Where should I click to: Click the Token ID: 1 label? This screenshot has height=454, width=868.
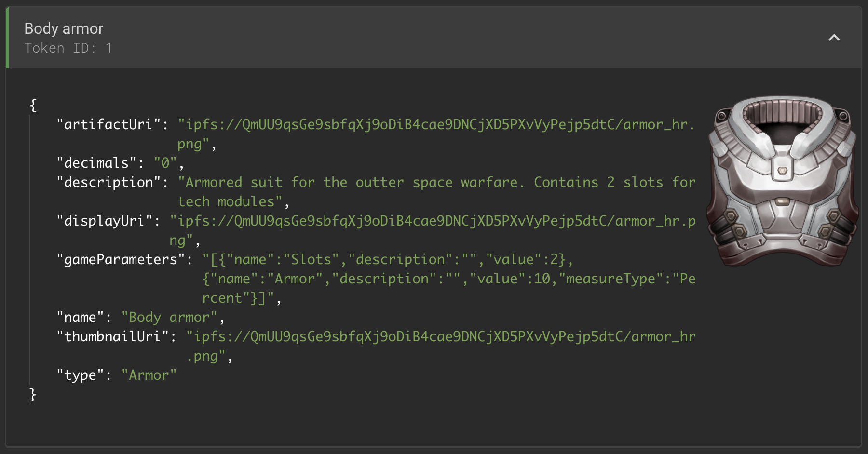(x=69, y=48)
